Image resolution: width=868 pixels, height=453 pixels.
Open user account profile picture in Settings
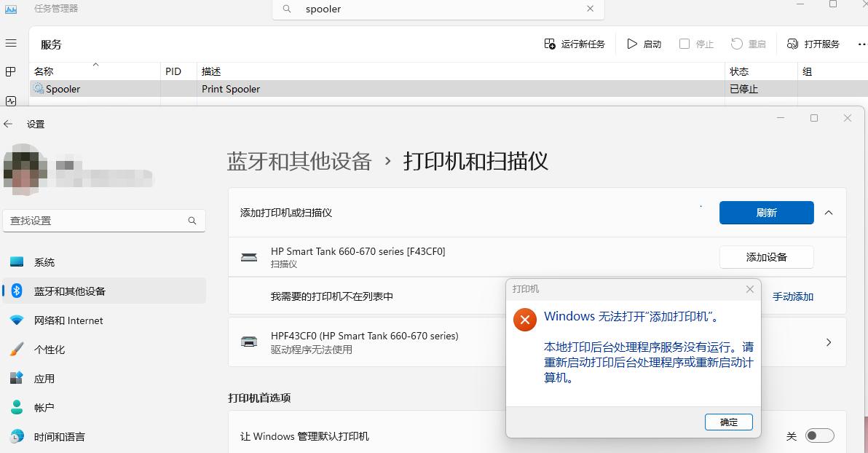click(x=25, y=170)
